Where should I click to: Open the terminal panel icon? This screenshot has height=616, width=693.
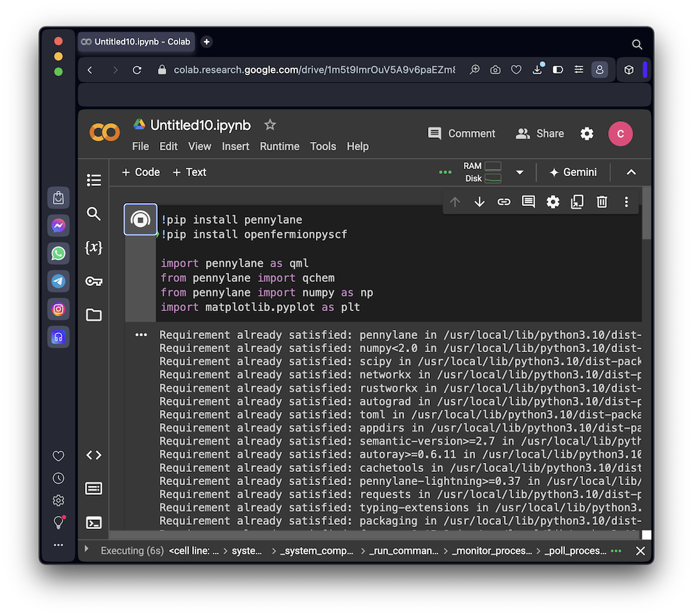(94, 522)
